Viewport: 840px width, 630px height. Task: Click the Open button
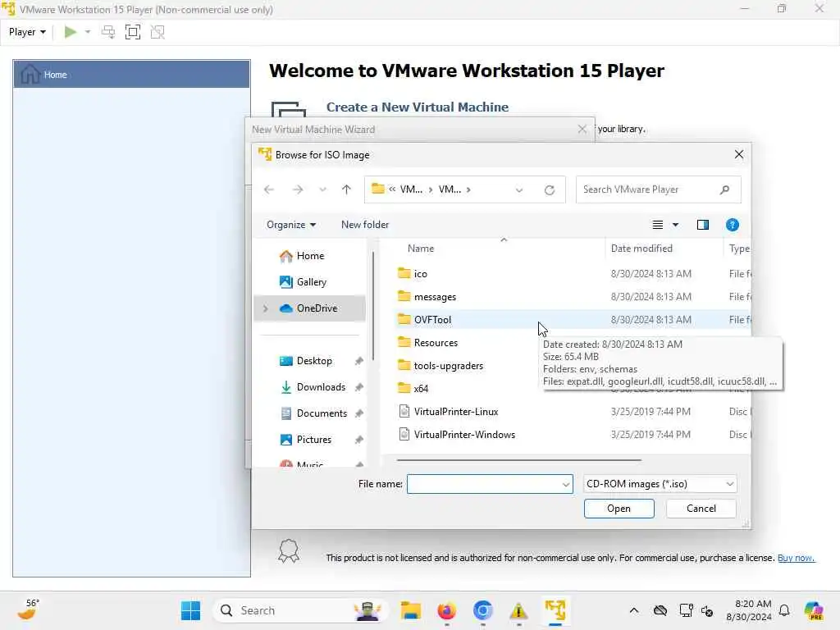click(x=619, y=509)
